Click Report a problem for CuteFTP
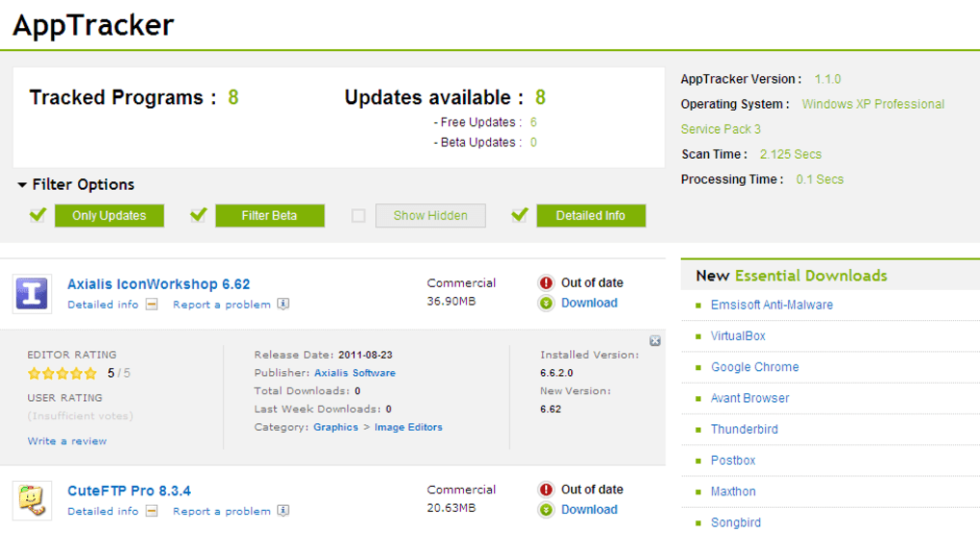 [222, 511]
